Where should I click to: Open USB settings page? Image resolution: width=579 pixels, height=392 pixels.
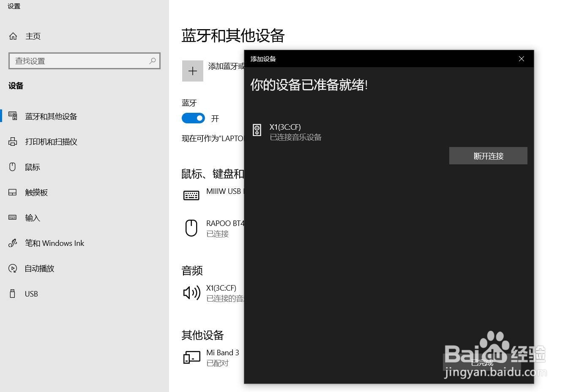pyautogui.click(x=31, y=294)
